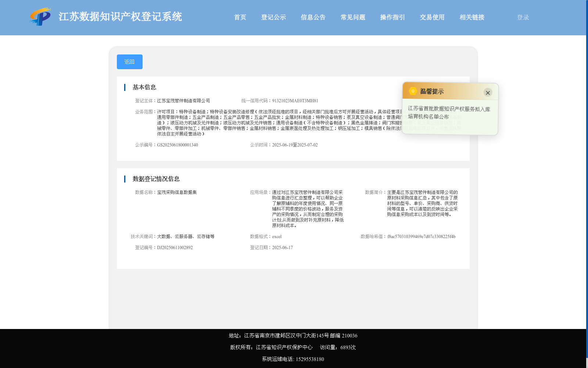Click the hash value f8ac570310399469e7d07c3308225f4b
This screenshot has height=368, width=588.
pyautogui.click(x=421, y=237)
